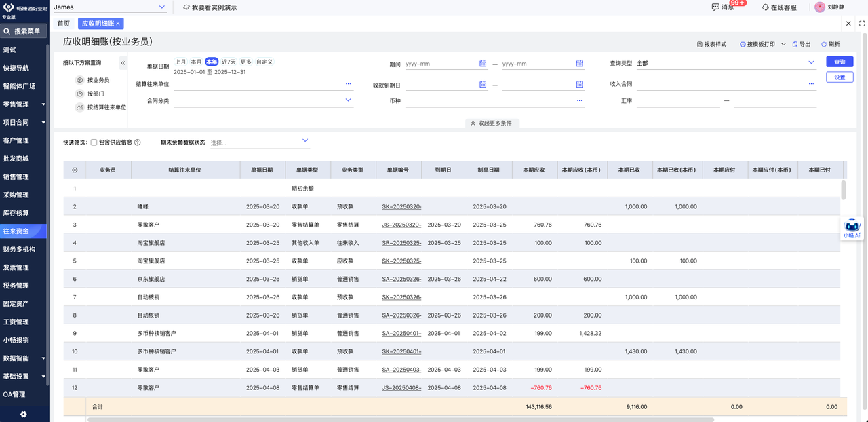The height and width of the screenshot is (422, 868).
Task: Open 结算往来单位 lookup ellipsis
Action: tap(349, 83)
